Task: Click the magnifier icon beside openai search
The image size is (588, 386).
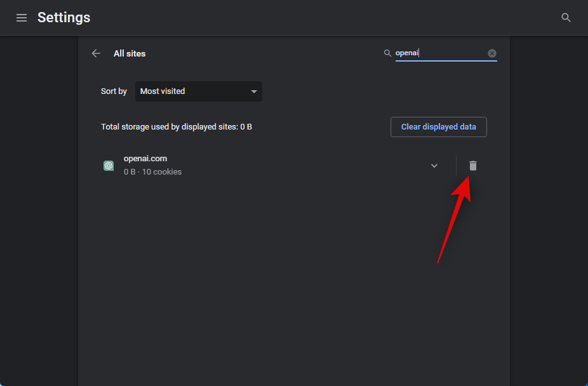Action: click(387, 53)
